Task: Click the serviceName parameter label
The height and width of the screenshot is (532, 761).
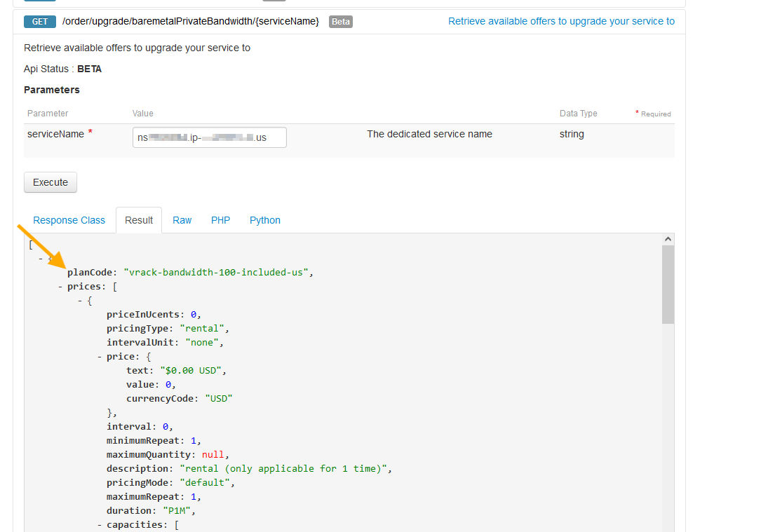Action: (x=55, y=135)
